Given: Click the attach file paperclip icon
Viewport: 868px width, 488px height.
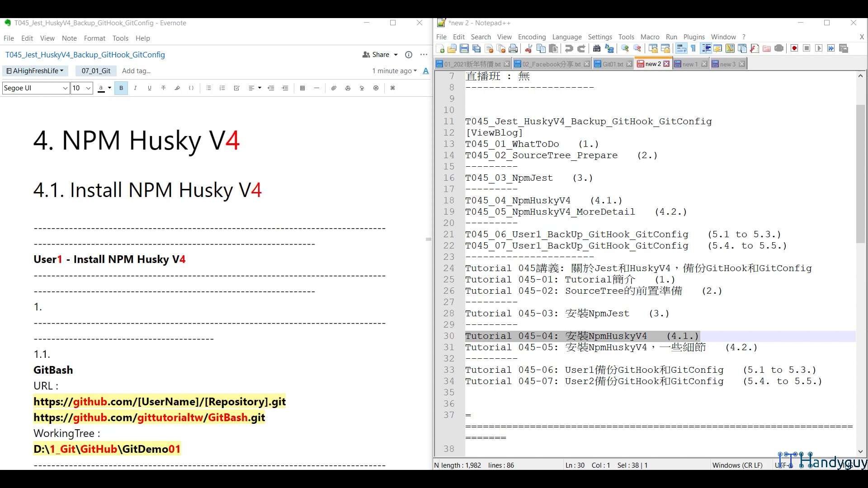Looking at the screenshot, I should click(334, 88).
